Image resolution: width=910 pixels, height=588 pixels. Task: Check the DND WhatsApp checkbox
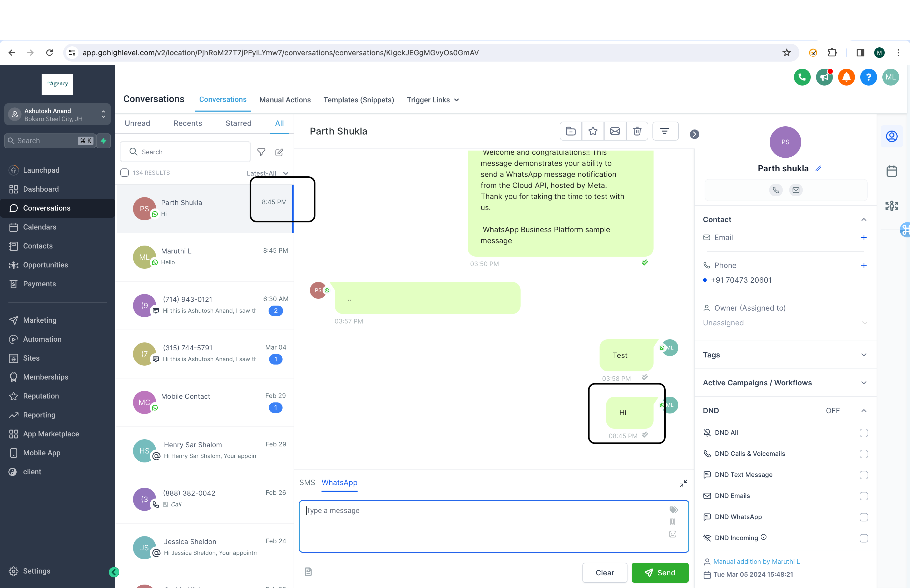pos(863,517)
